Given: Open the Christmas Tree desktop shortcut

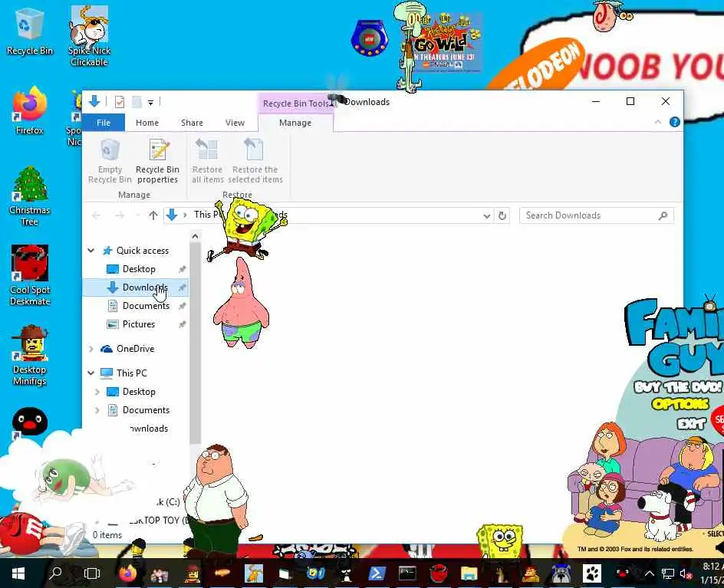Looking at the screenshot, I should click(x=30, y=196).
